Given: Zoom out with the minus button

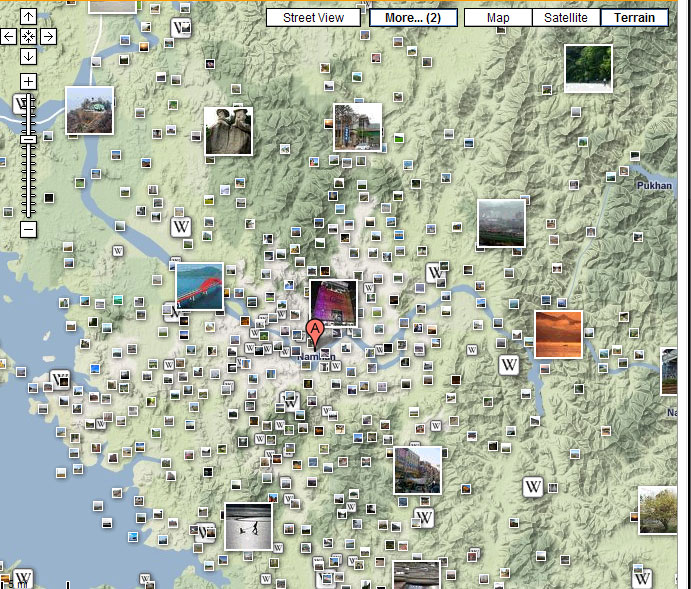Looking at the screenshot, I should click(x=28, y=229).
